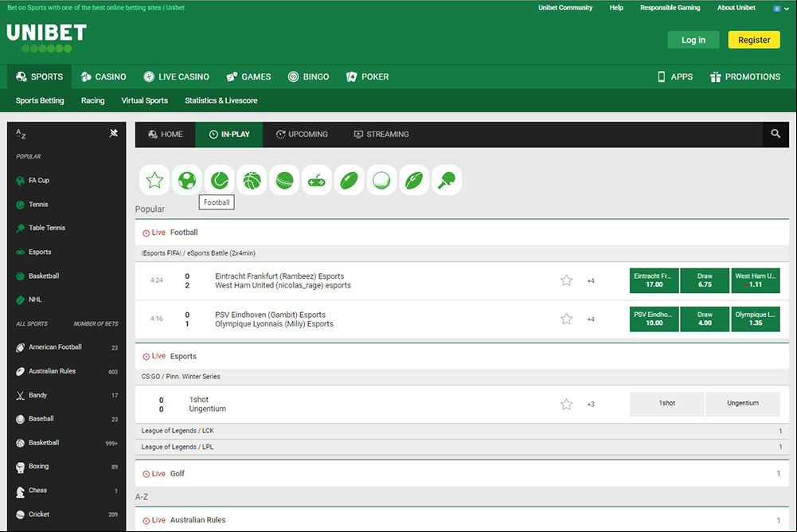Collapse the Live Football section header
Image resolution: width=797 pixels, height=532 pixels.
click(x=462, y=233)
